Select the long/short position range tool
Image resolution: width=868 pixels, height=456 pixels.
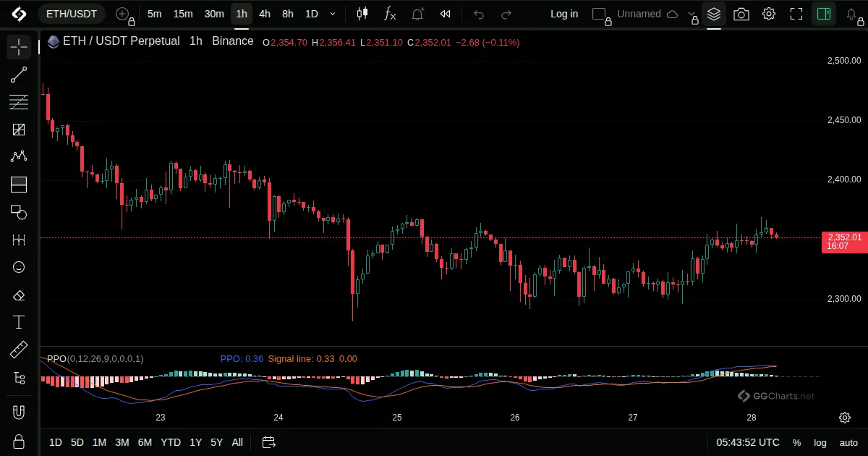tap(19, 185)
